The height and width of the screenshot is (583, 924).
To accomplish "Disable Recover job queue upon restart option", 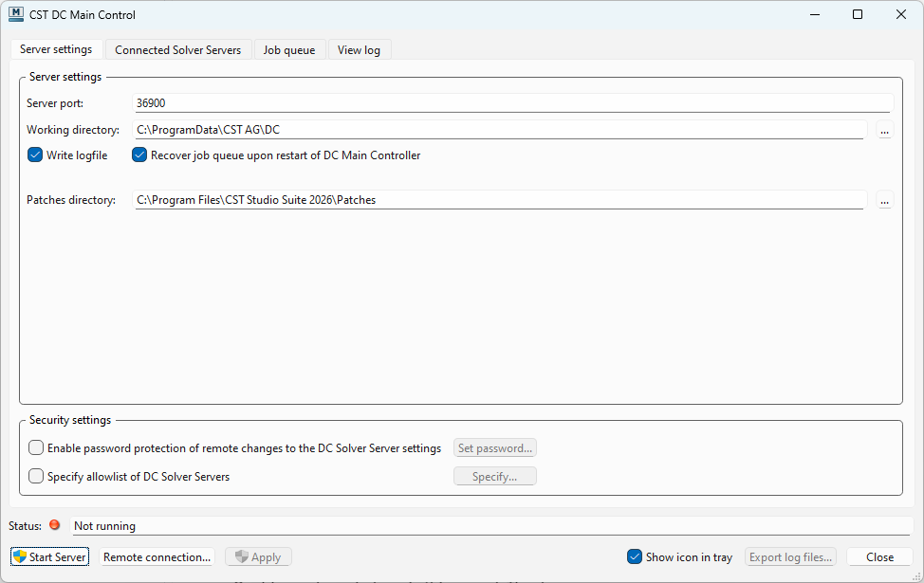I will click(x=139, y=155).
